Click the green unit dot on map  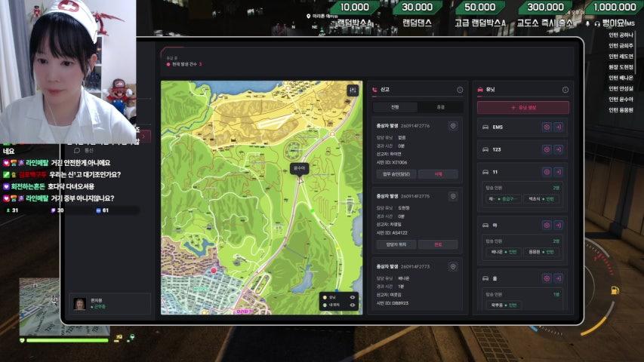312,211
